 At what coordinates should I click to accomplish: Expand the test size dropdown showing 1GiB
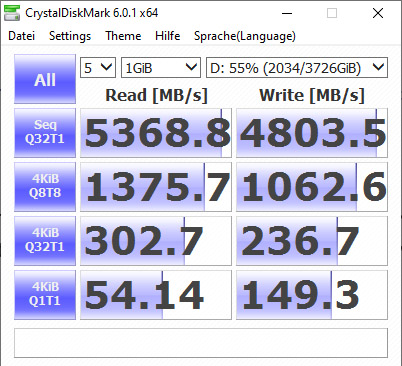click(x=161, y=68)
